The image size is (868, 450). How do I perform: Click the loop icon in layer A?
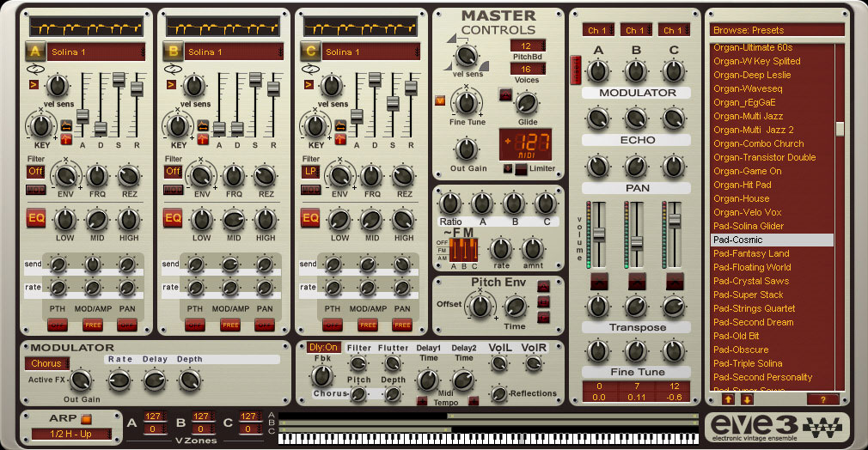[35, 70]
